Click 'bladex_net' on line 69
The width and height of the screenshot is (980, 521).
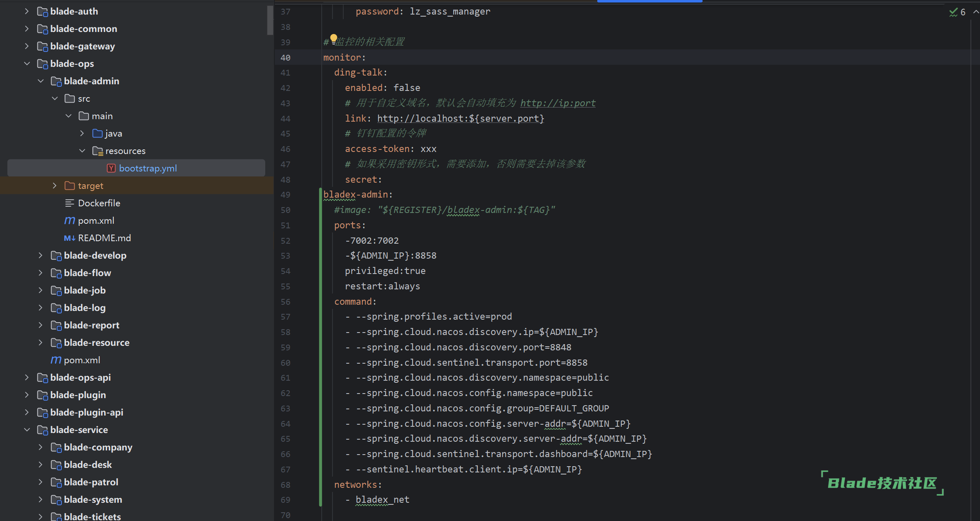click(x=382, y=500)
